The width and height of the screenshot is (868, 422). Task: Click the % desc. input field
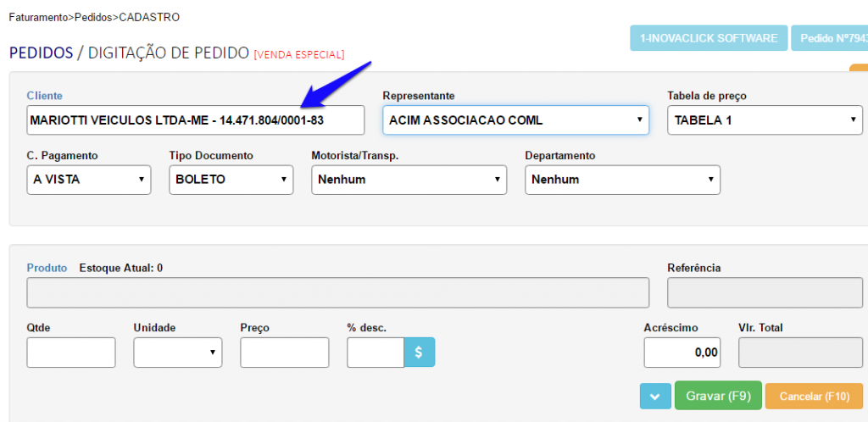(375, 353)
